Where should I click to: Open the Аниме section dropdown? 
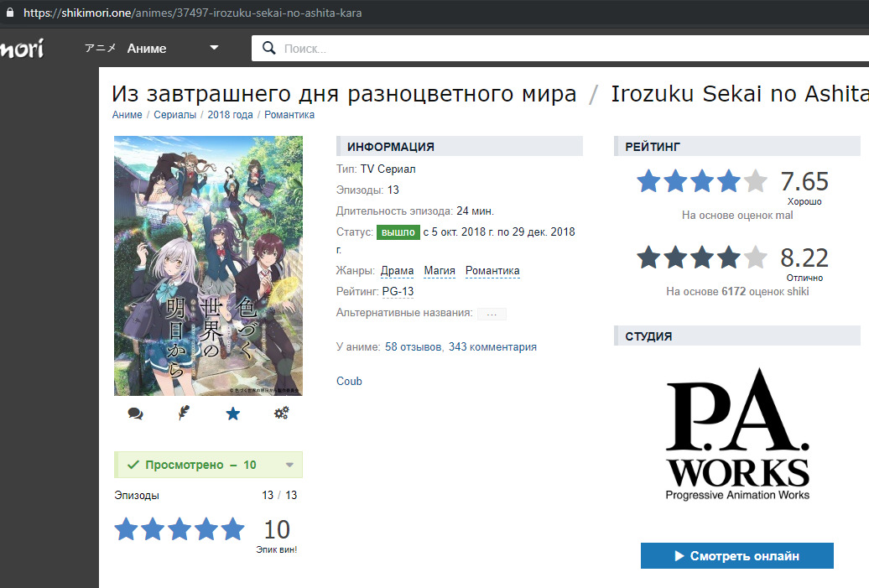pos(214,48)
